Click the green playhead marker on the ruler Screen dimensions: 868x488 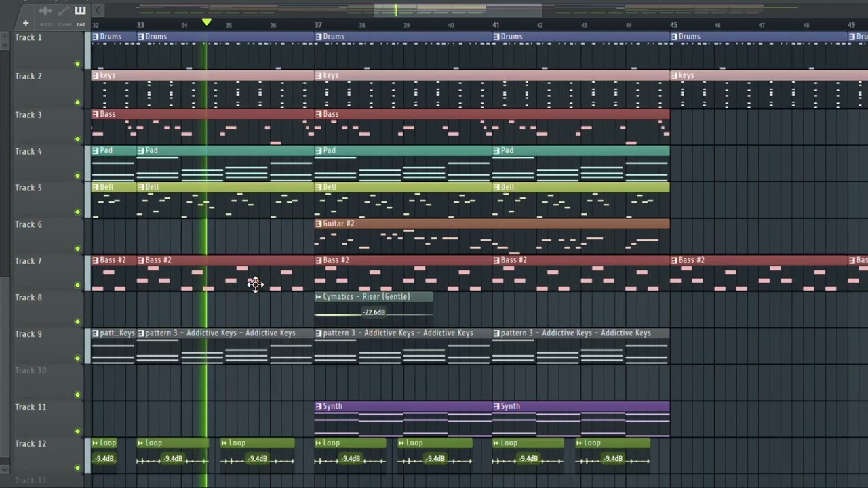(x=206, y=23)
